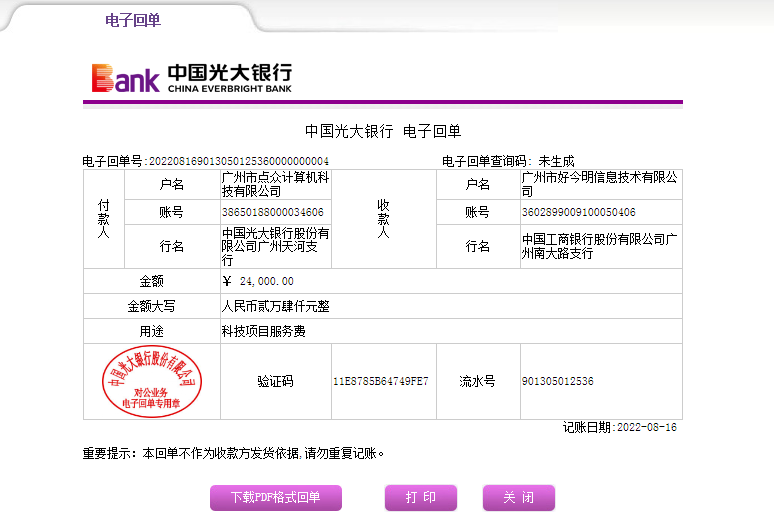
Task: Click payer account number 38650188000034606
Action: (x=272, y=212)
